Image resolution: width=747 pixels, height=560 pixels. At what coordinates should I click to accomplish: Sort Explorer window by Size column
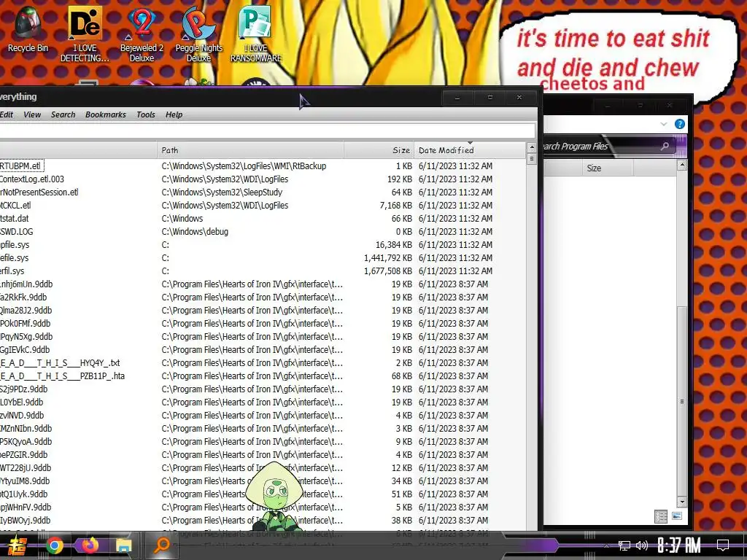point(608,168)
